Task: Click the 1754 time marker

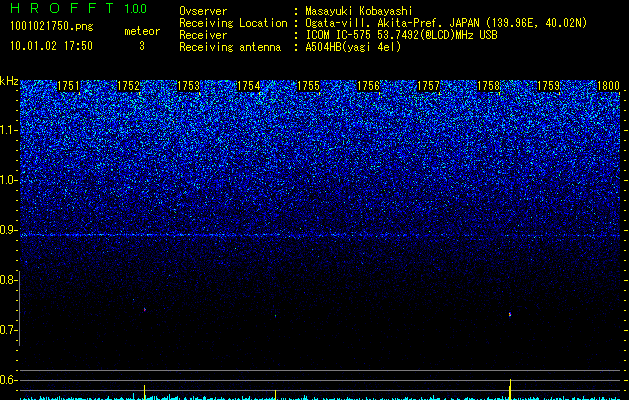Action: 248,86
